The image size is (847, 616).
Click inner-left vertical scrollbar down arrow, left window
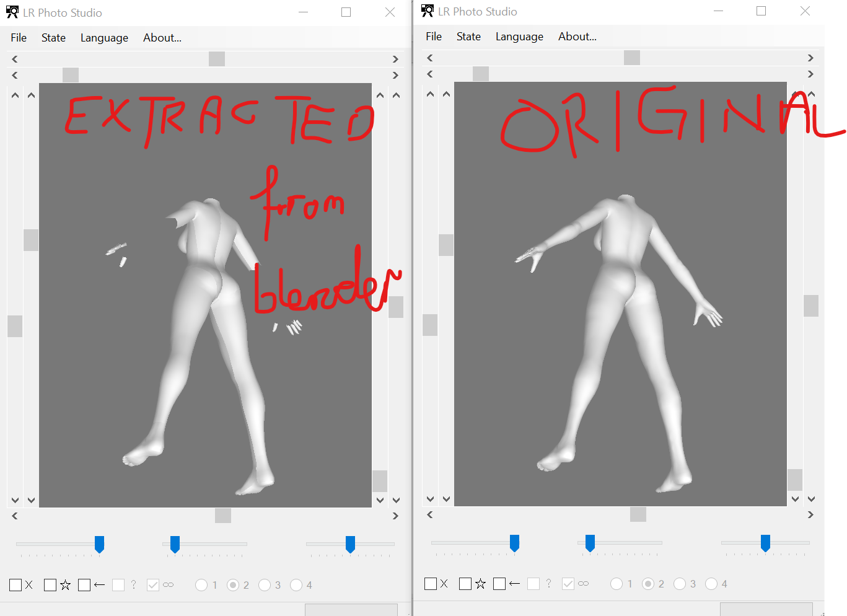tap(31, 499)
